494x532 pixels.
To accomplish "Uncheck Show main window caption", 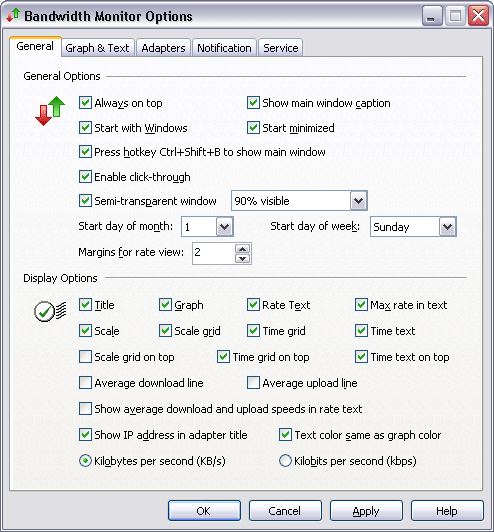I will (x=253, y=102).
